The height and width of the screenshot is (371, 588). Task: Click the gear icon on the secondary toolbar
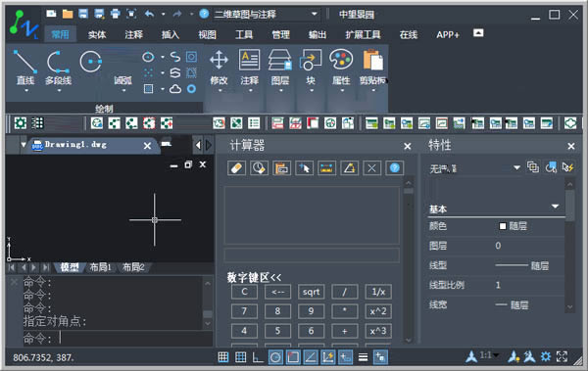[21, 123]
